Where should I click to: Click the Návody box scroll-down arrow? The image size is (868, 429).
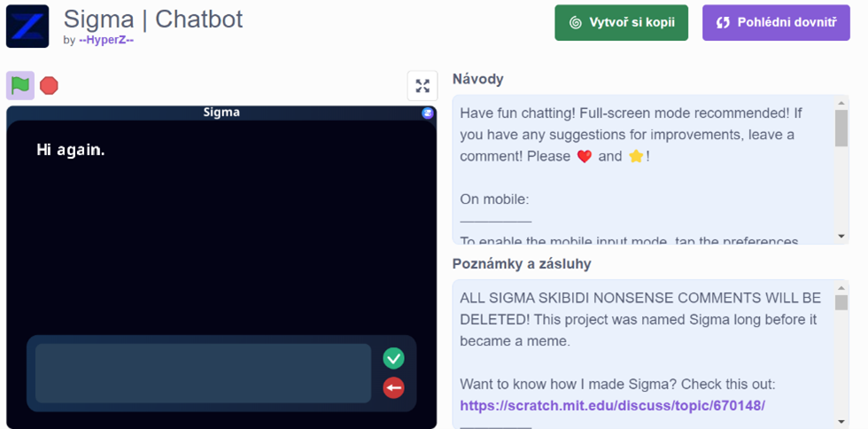(841, 236)
